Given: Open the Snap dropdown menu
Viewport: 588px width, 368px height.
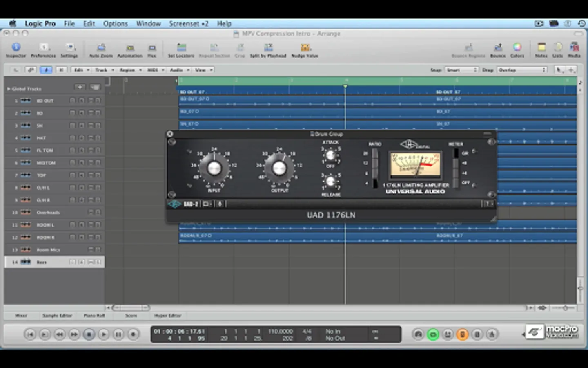Looking at the screenshot, I should click(x=461, y=70).
